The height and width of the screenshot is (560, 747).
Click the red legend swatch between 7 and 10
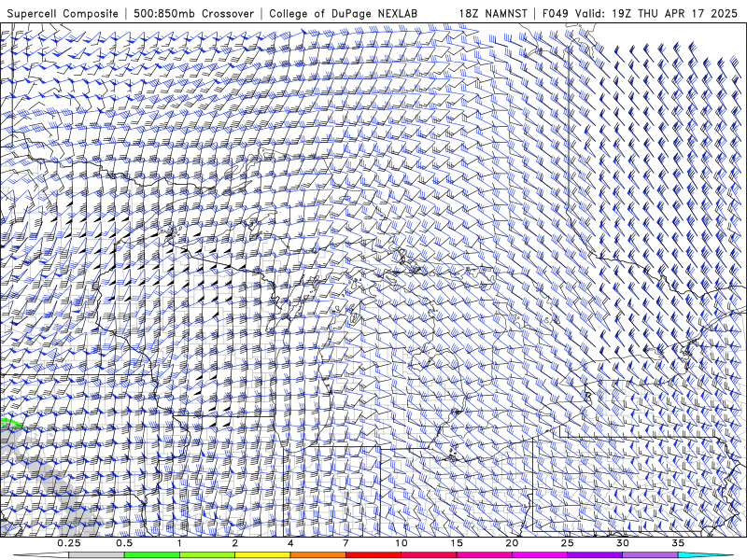point(373,555)
